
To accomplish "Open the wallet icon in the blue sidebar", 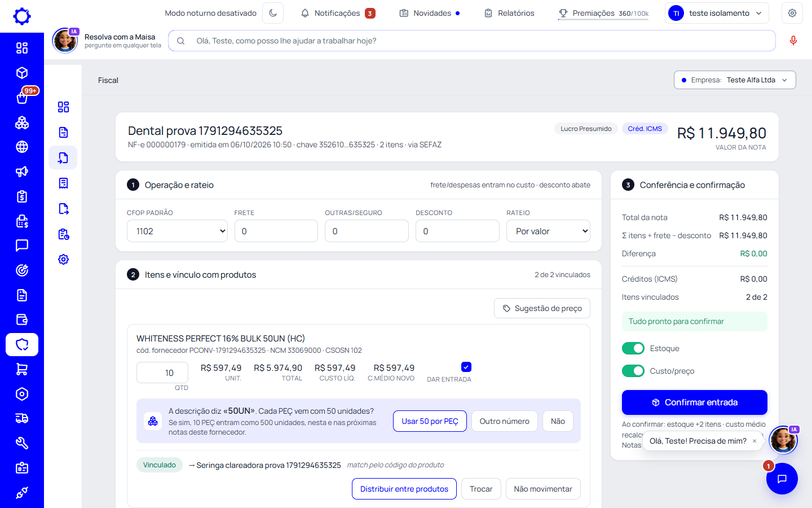I will coord(22,319).
